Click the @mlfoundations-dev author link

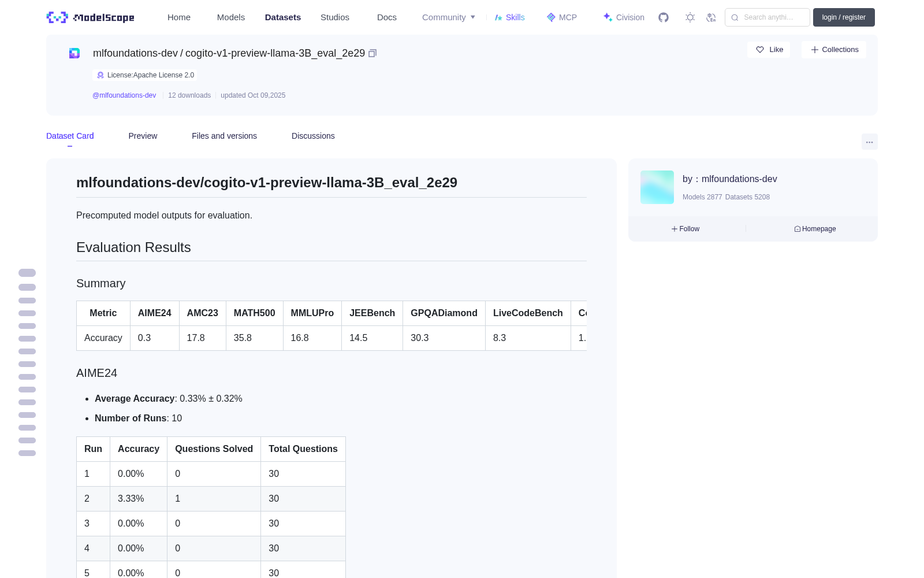click(124, 95)
